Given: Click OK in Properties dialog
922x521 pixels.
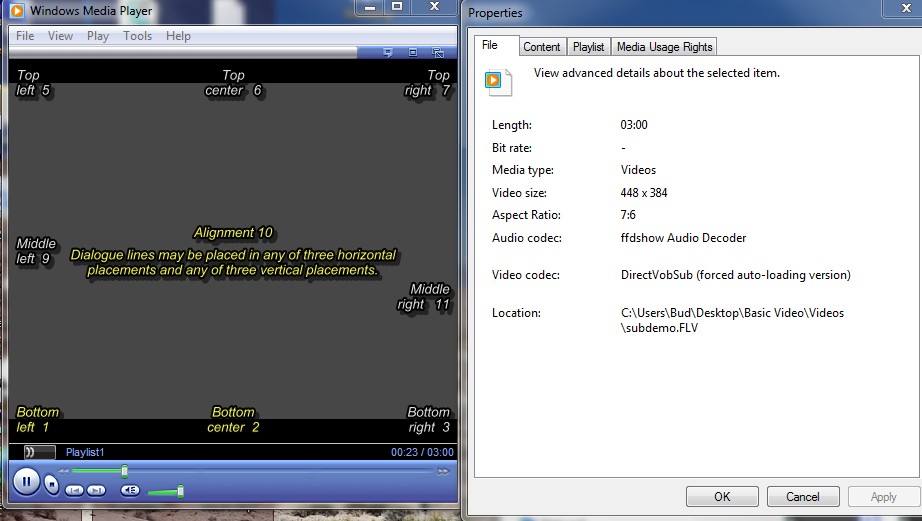Looking at the screenshot, I should click(x=722, y=497).
